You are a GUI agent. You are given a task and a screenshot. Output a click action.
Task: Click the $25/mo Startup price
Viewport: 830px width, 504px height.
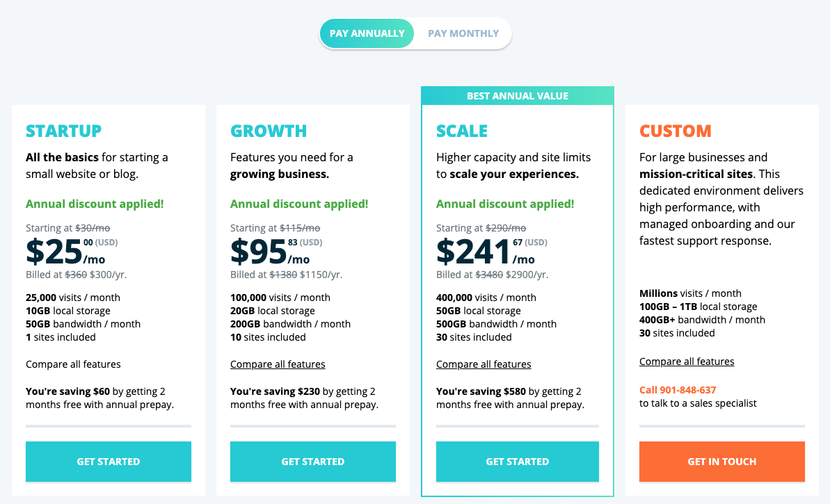click(65, 252)
